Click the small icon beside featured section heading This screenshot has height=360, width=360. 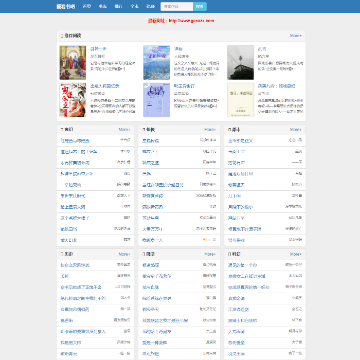(62, 36)
